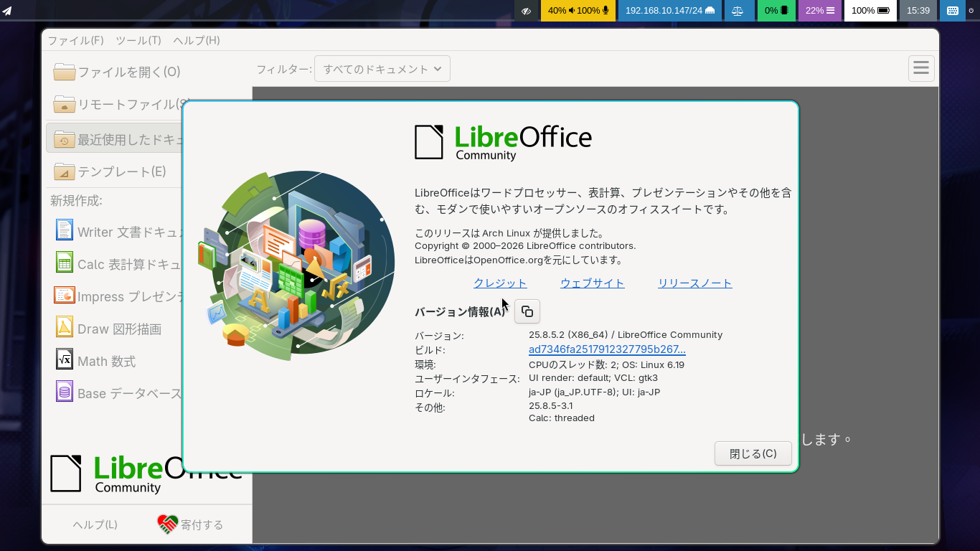Click the Templates folder icon
The image size is (980, 551).
click(x=65, y=171)
